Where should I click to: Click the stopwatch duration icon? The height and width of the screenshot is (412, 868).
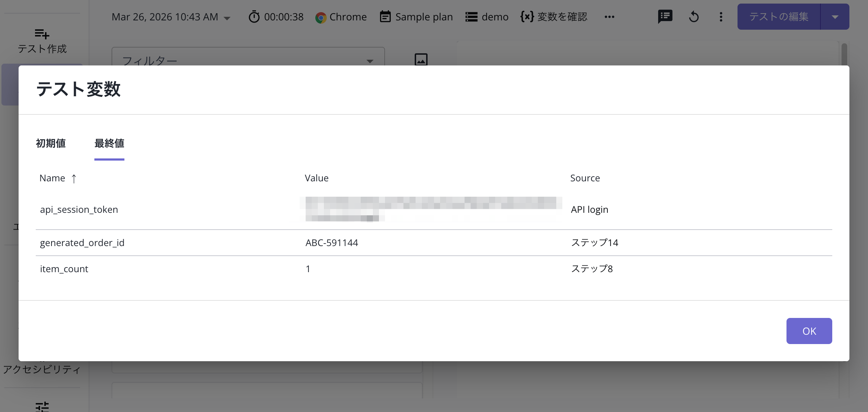[x=254, y=17]
